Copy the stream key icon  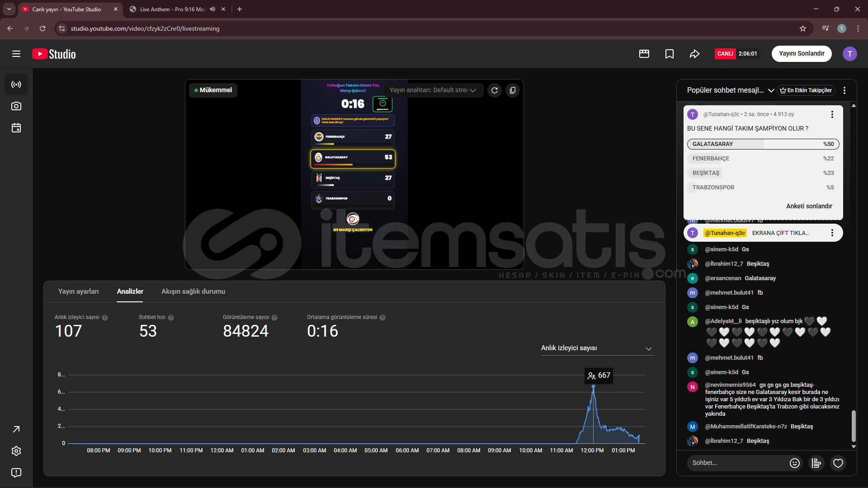[x=512, y=90]
